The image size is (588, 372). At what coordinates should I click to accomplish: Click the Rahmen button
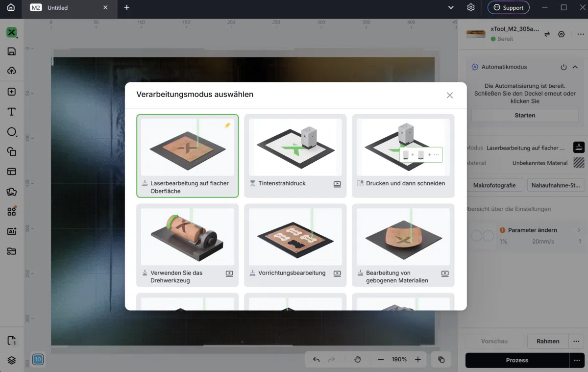(x=548, y=341)
